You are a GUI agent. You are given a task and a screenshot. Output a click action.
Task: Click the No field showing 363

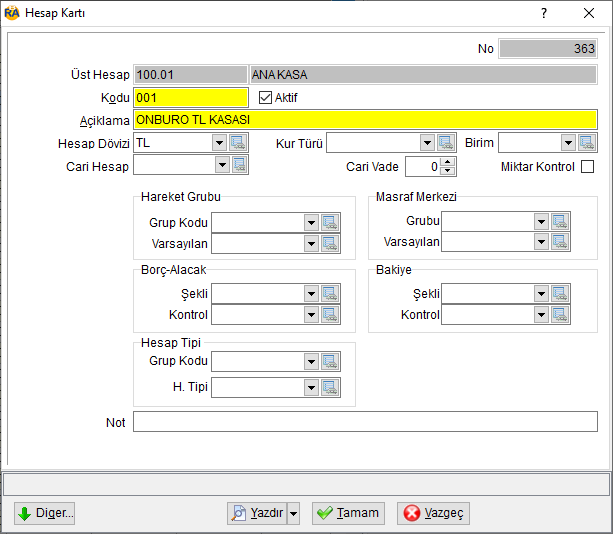point(548,48)
